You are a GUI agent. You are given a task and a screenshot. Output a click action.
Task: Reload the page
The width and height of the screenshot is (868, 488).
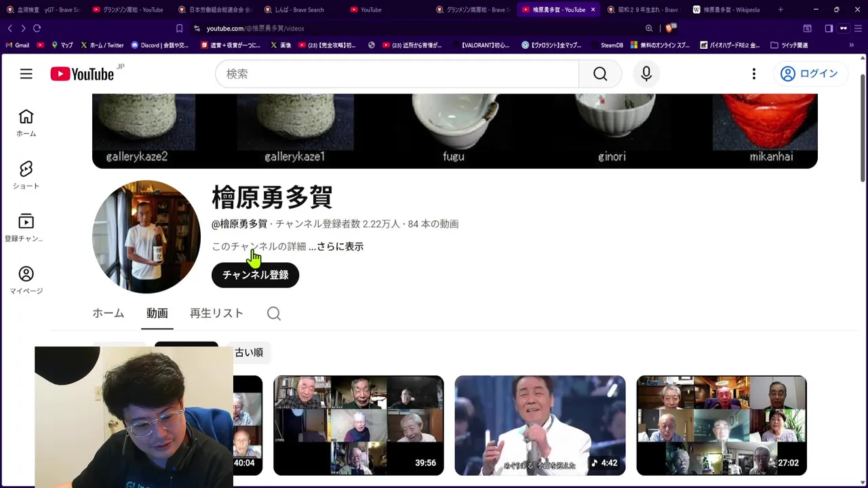click(37, 28)
